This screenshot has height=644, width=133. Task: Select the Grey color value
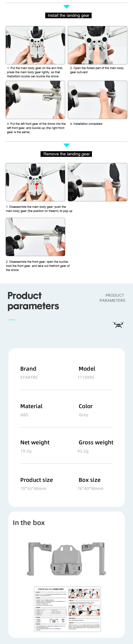click(83, 415)
